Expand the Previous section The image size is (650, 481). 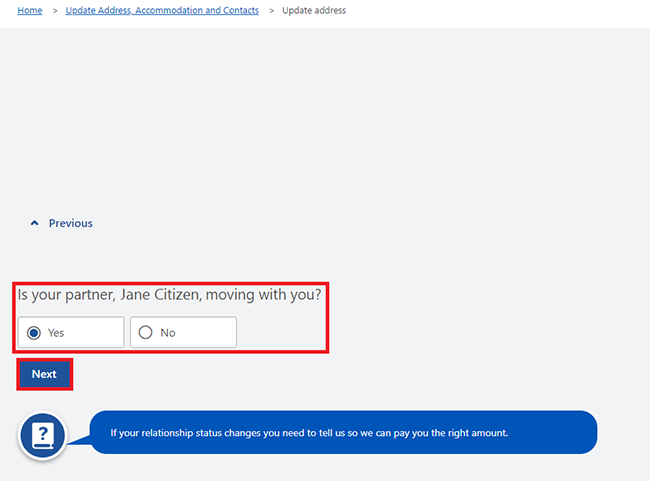(62, 224)
